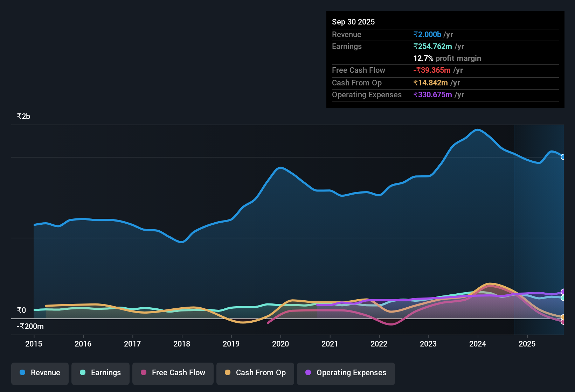
Task: Click the Revenue endpoint marker on the chart
Action: [x=563, y=157]
